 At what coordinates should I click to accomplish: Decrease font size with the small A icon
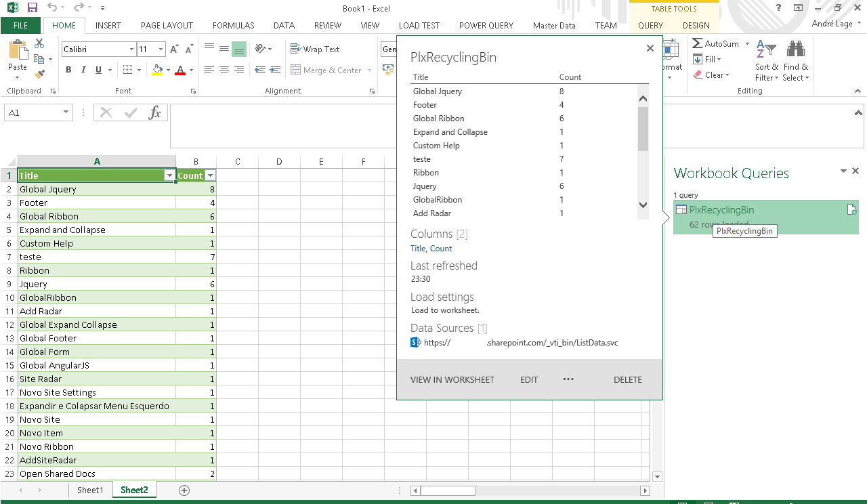[x=188, y=49]
